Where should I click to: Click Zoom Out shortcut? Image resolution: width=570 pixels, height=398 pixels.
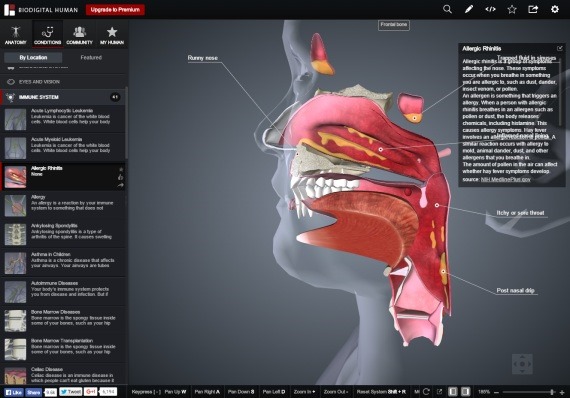pos(336,392)
